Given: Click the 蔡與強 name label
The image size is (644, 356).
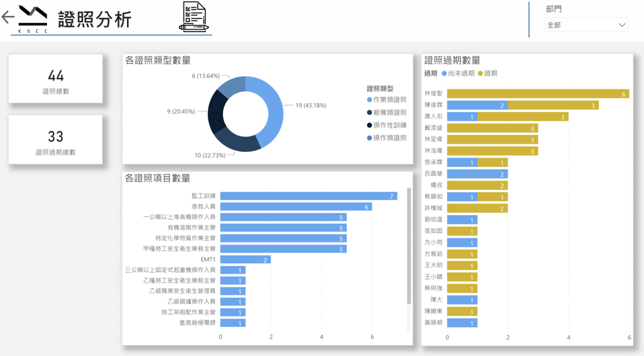Looking at the screenshot, I should pos(434,288).
